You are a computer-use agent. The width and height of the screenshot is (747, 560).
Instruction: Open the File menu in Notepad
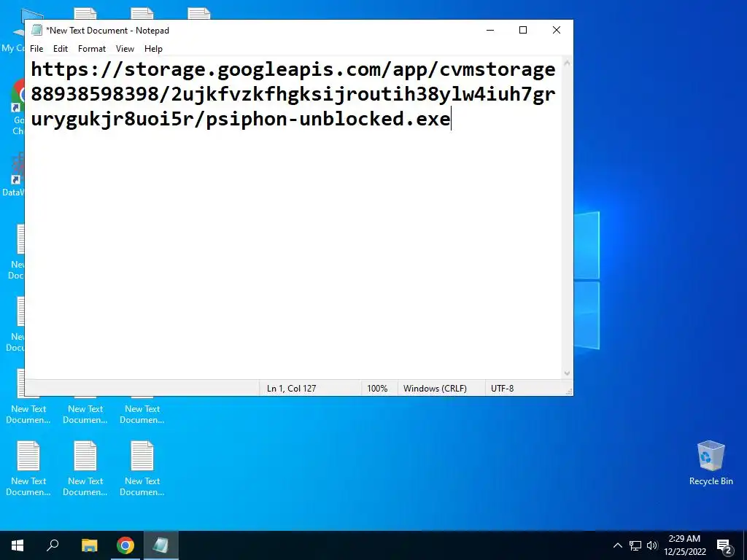pyautogui.click(x=36, y=49)
